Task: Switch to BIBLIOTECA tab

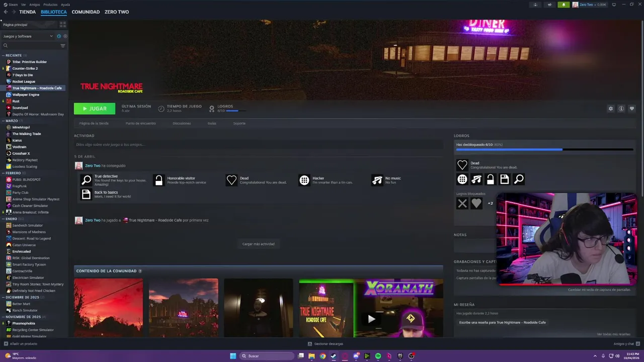Action: 53,12
